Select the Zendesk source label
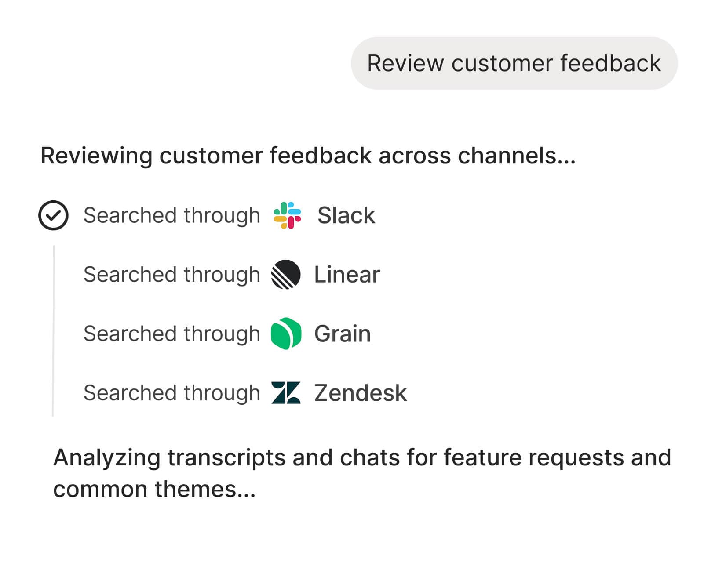The height and width of the screenshot is (588, 715). pos(360,393)
